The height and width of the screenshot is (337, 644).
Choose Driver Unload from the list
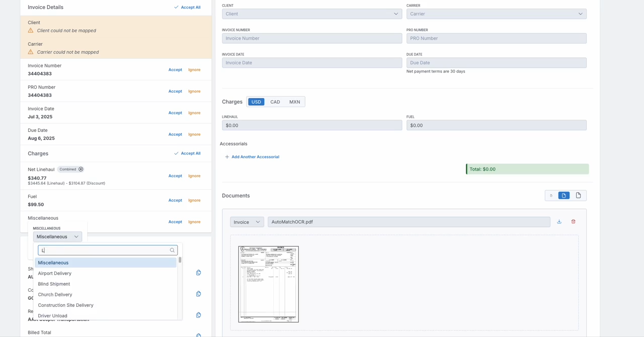point(106,315)
